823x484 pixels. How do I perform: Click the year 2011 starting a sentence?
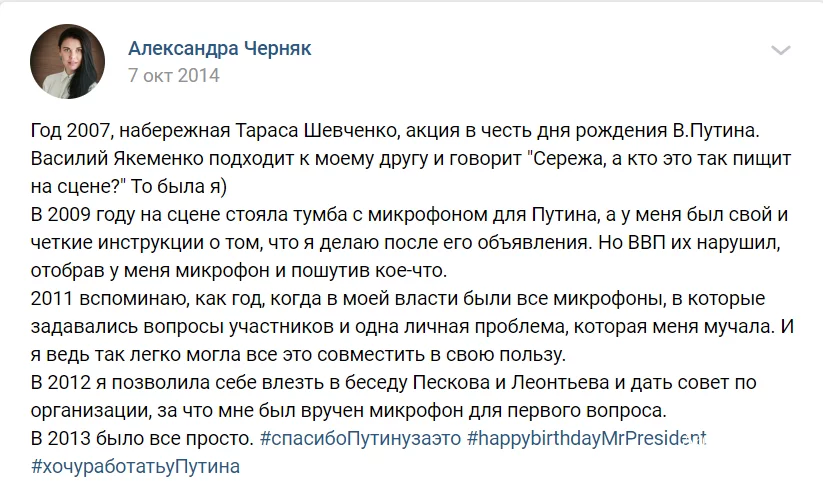(x=53, y=300)
